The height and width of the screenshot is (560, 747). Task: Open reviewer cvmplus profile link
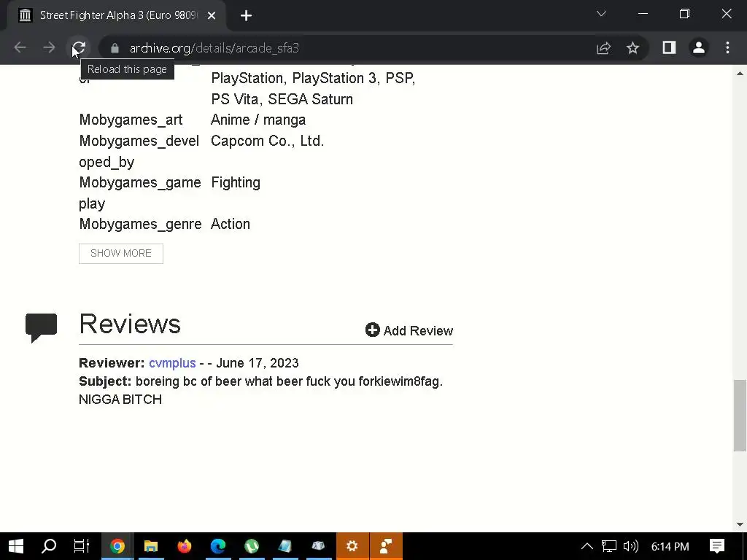[172, 363]
